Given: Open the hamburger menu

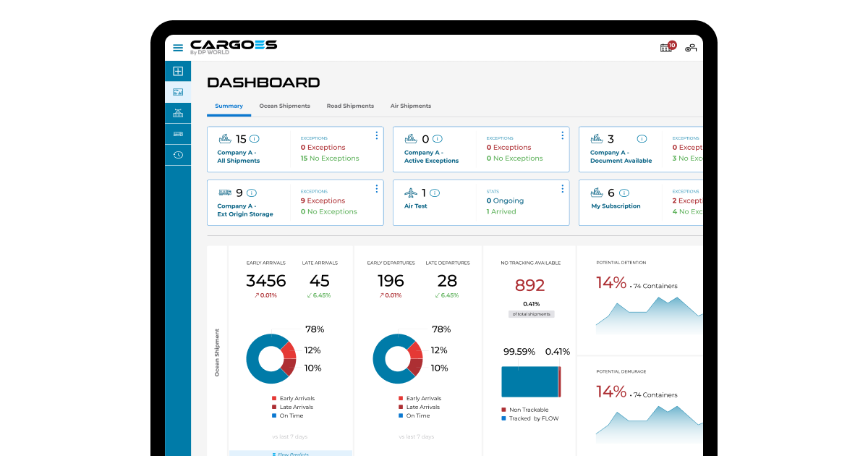Looking at the screenshot, I should click(178, 48).
